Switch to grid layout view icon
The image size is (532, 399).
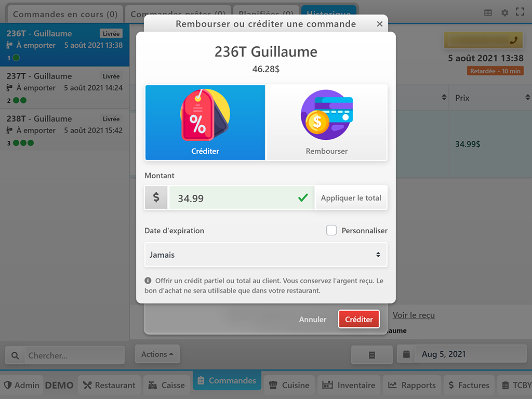(488, 13)
